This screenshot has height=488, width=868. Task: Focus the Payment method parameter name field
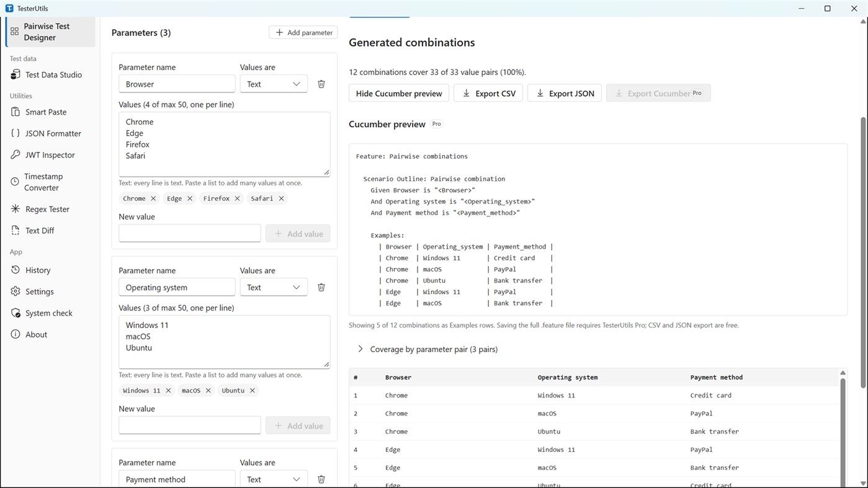tap(177, 479)
